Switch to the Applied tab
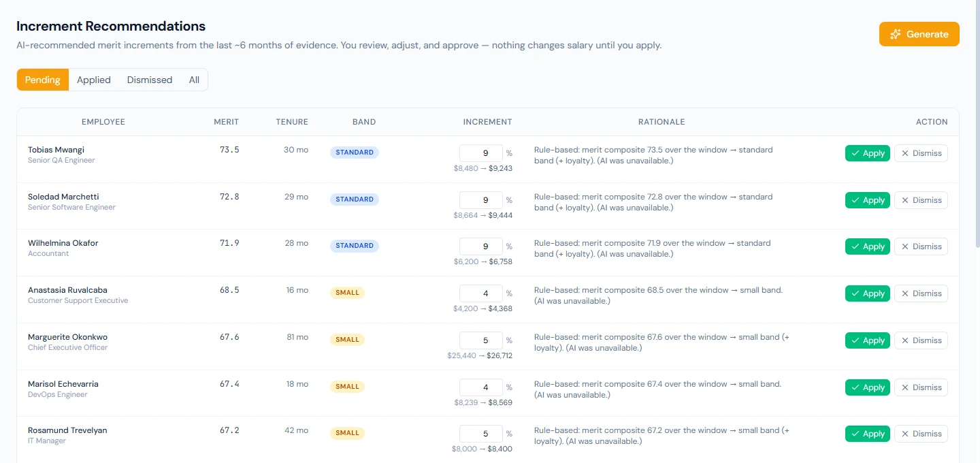 click(94, 80)
